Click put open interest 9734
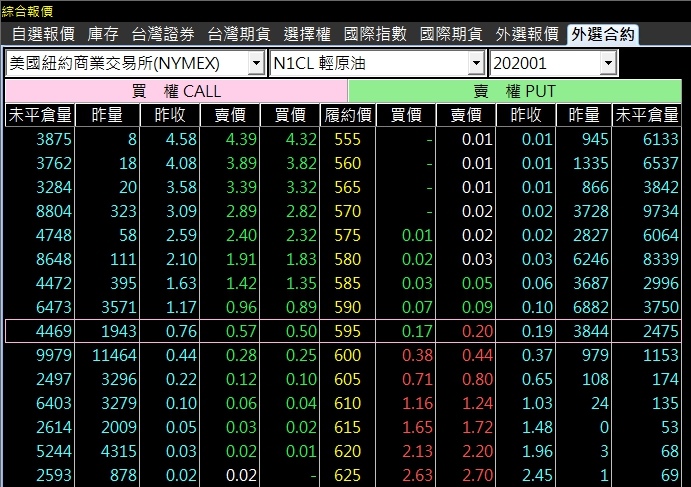Screen dimensions: 691x487 coord(660,211)
